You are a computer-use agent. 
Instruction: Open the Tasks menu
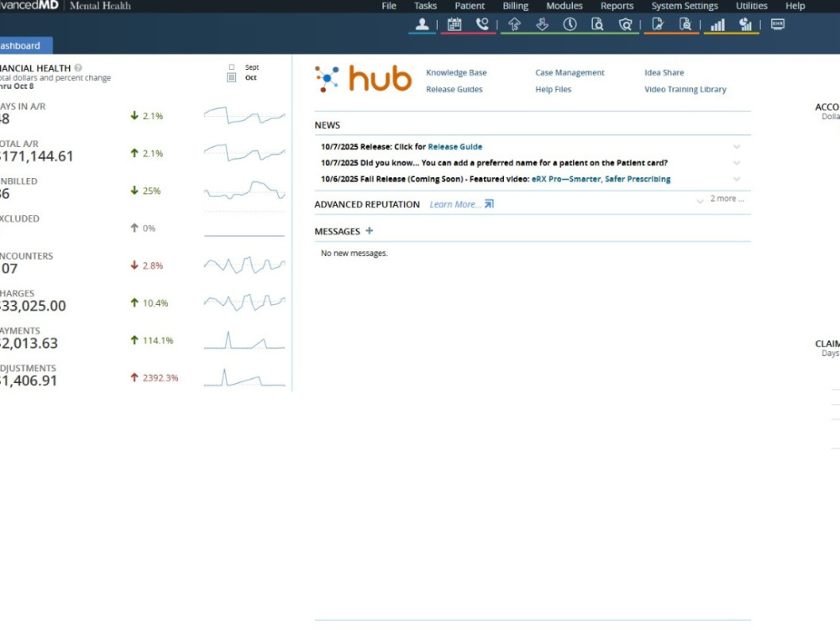click(x=425, y=6)
